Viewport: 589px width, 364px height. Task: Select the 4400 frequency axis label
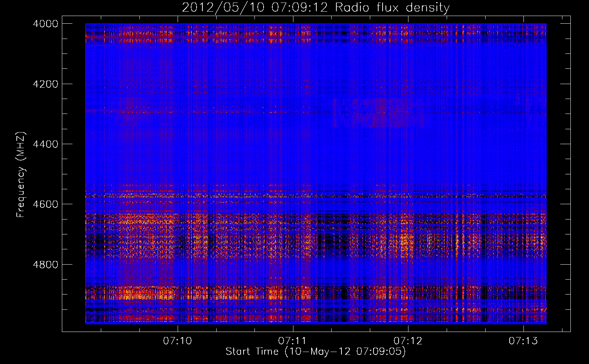46,144
